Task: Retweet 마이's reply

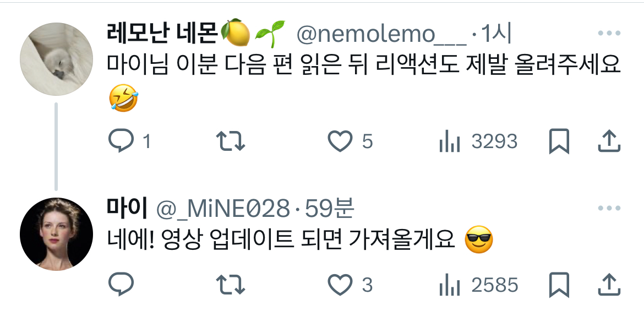Action: [x=231, y=285]
